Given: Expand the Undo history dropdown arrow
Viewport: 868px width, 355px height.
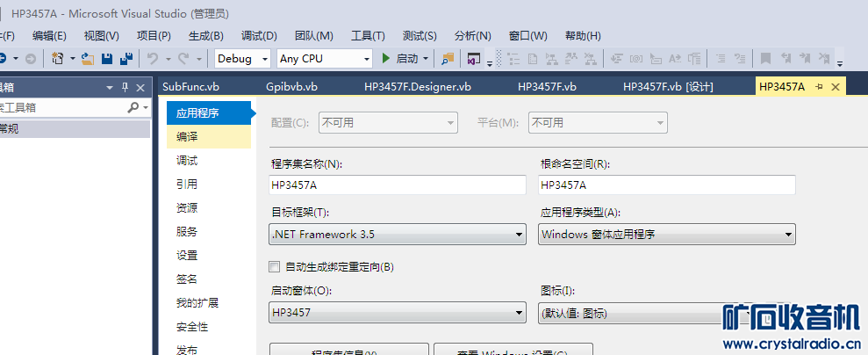Looking at the screenshot, I should pyautogui.click(x=167, y=58).
